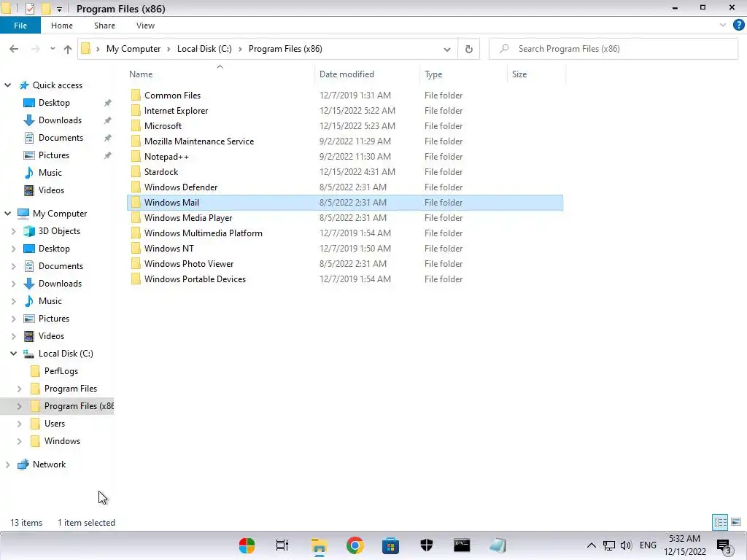The width and height of the screenshot is (747, 560).
Task: Open Desktop under Quick access
Action: [54, 103]
